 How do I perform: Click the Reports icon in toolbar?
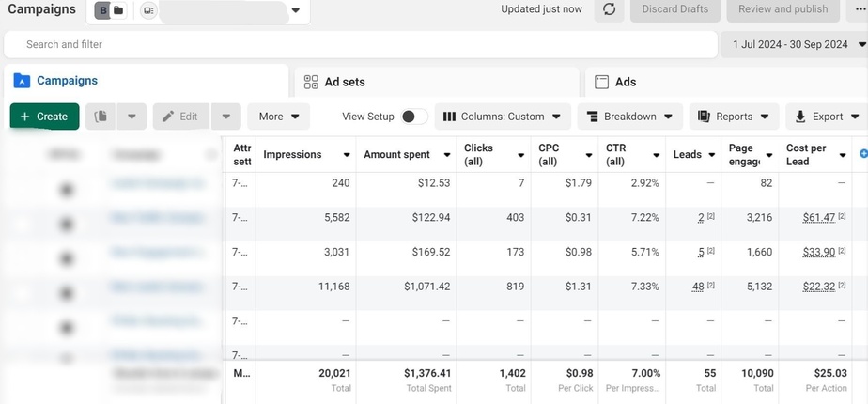pos(704,117)
